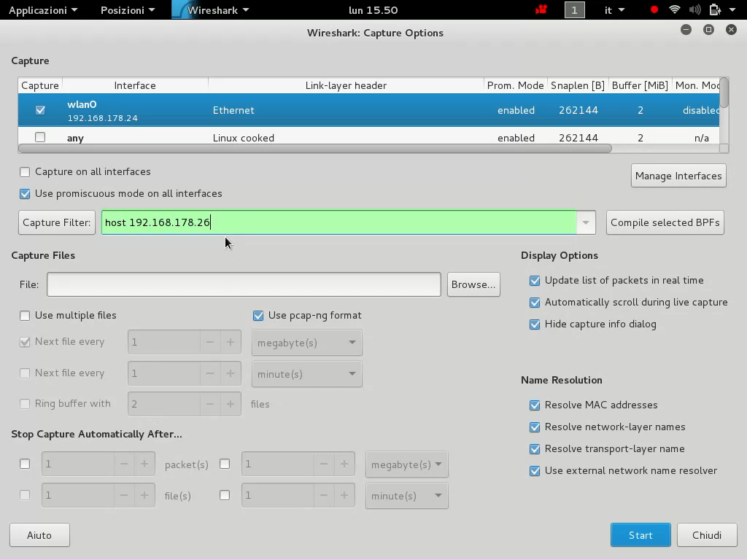Click the Snaplen [B] column header
747x560 pixels.
tap(578, 85)
